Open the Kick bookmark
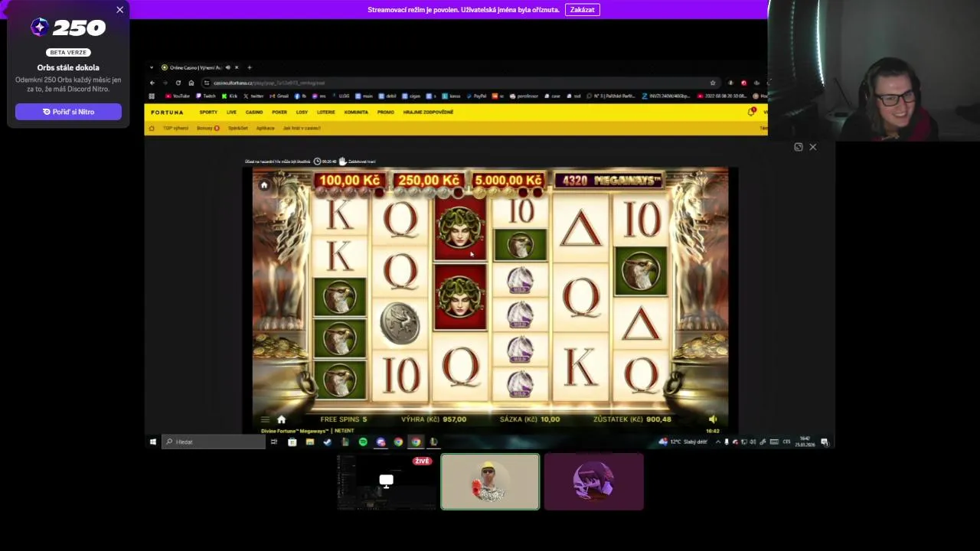The height and width of the screenshot is (551, 980). [x=230, y=96]
